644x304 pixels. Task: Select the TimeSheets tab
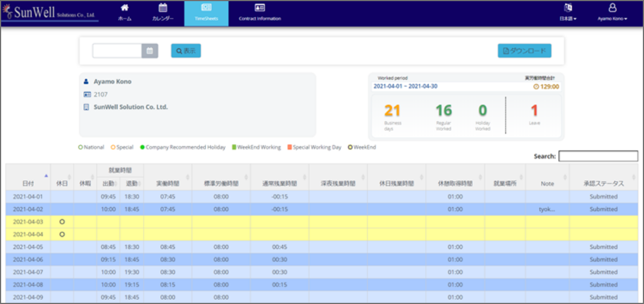[206, 14]
